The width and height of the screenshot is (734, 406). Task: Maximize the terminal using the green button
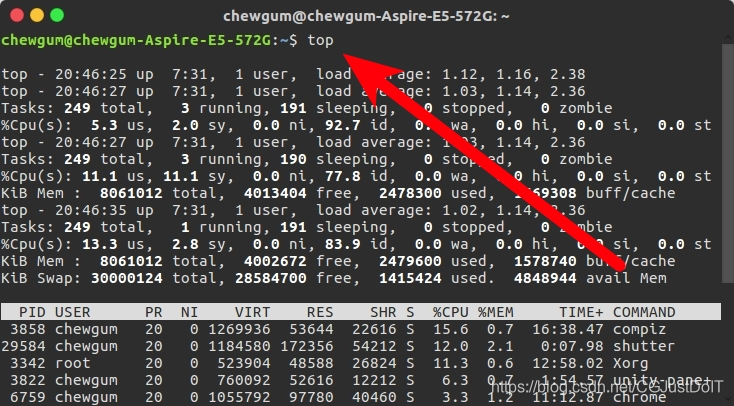coord(57,15)
